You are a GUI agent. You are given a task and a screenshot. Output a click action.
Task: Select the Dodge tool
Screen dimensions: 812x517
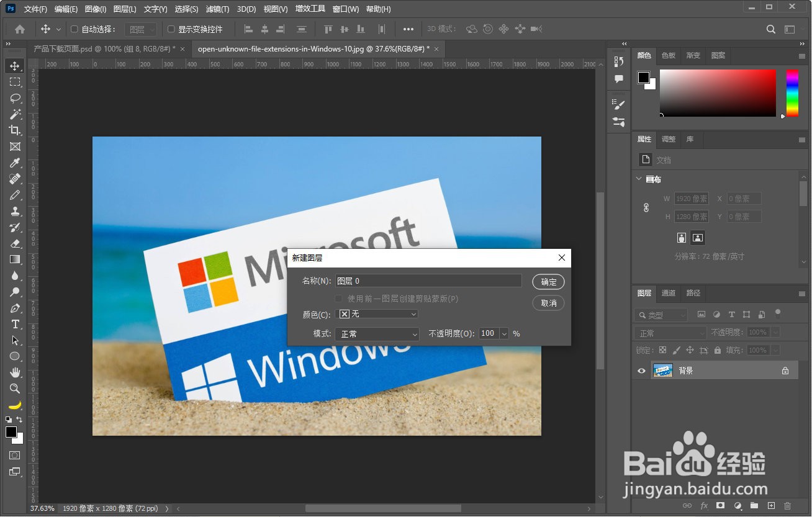pyautogui.click(x=15, y=292)
